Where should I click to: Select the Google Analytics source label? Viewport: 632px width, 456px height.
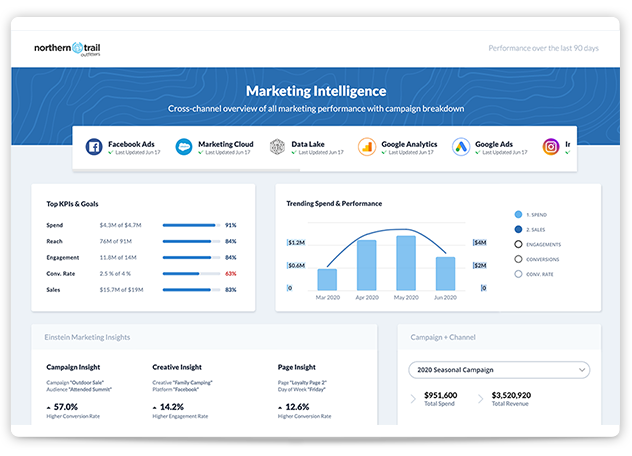coord(409,144)
